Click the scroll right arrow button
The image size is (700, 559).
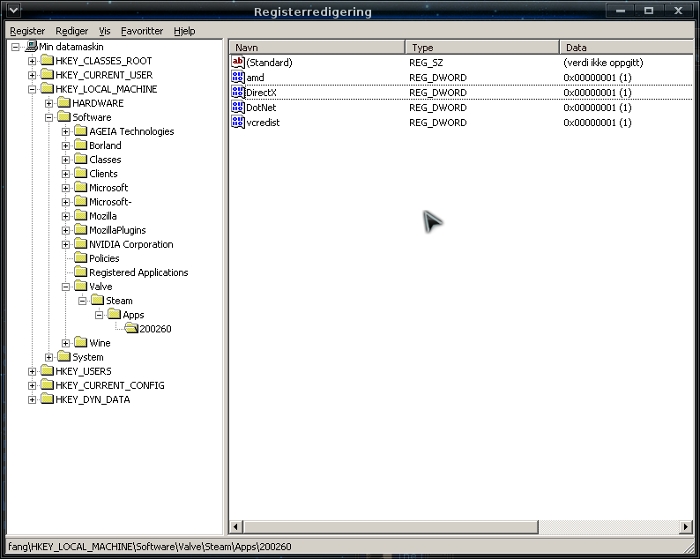point(685,527)
